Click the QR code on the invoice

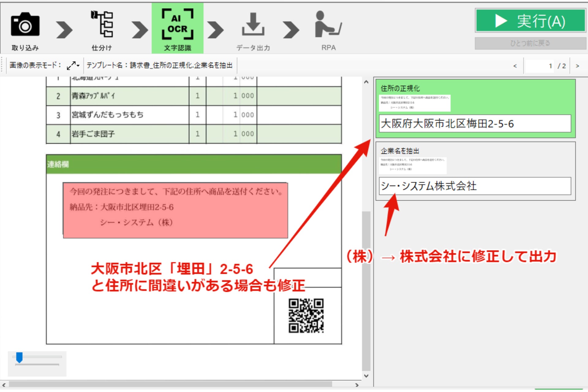coord(306,316)
